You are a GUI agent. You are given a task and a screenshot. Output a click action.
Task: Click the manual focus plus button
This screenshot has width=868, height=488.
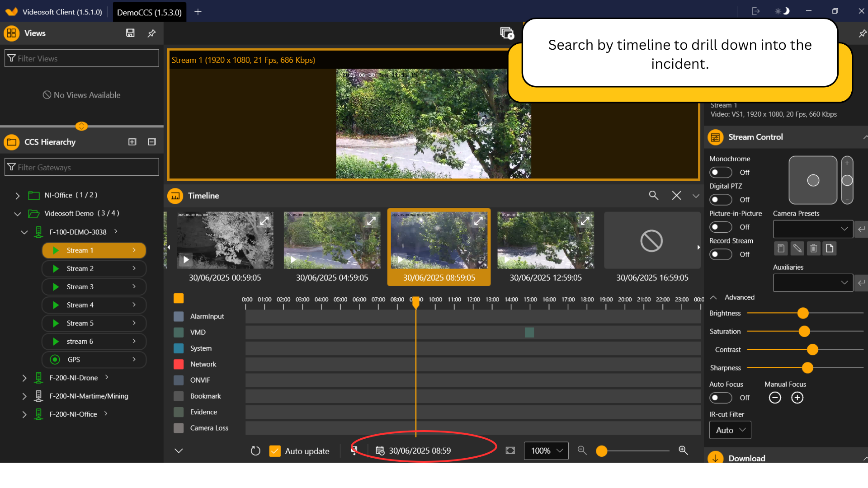tap(797, 398)
